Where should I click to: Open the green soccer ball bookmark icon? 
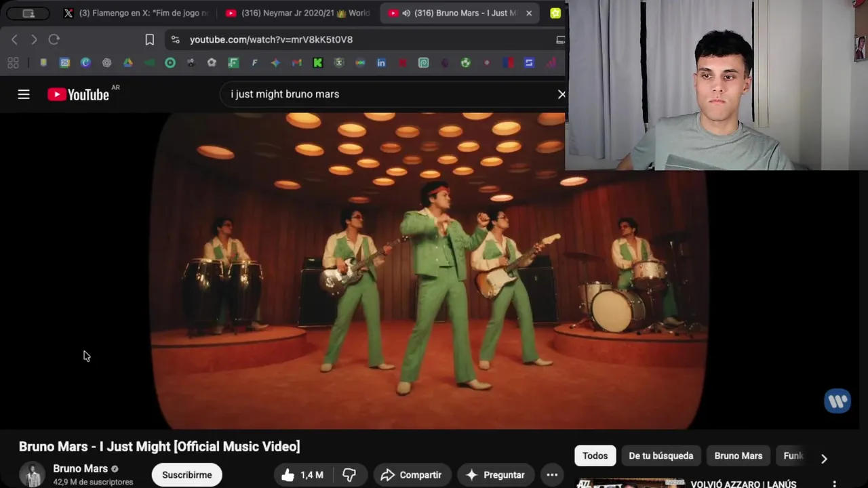(465, 63)
